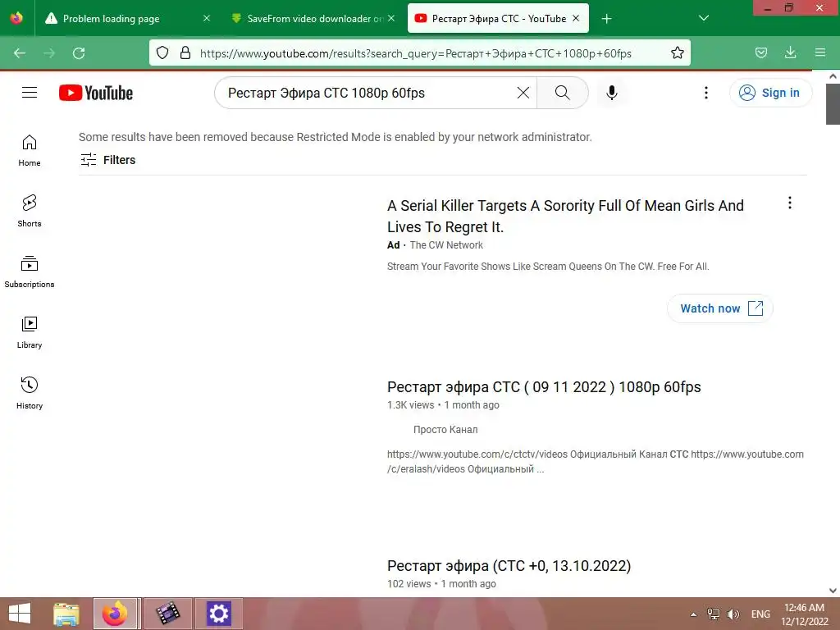Open File Explorer from taskbar
The height and width of the screenshot is (630, 840).
(x=66, y=614)
